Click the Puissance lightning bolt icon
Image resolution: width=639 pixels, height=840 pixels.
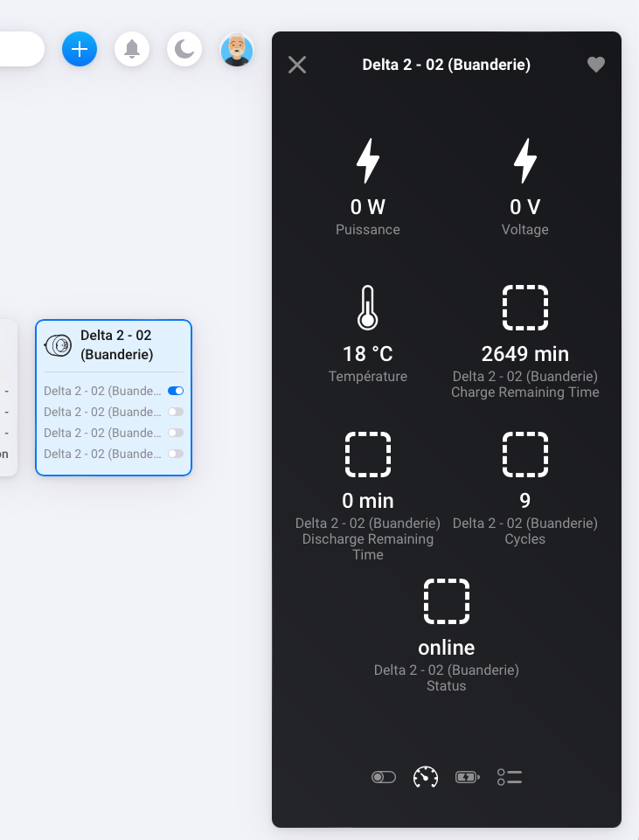point(368,161)
